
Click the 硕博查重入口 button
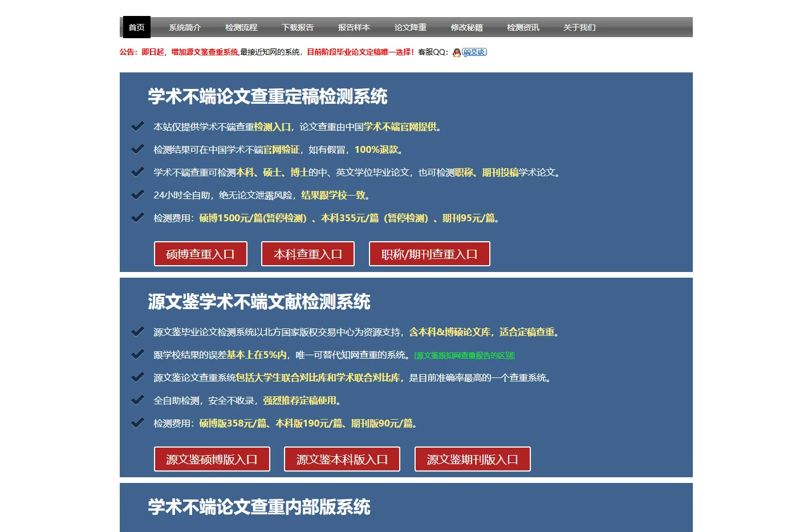coord(201,254)
